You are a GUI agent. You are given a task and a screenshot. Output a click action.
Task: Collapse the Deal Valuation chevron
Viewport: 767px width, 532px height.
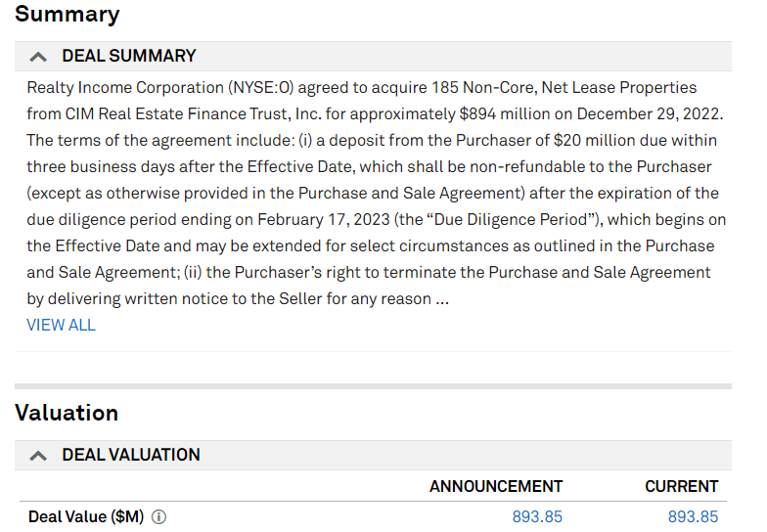click(38, 456)
